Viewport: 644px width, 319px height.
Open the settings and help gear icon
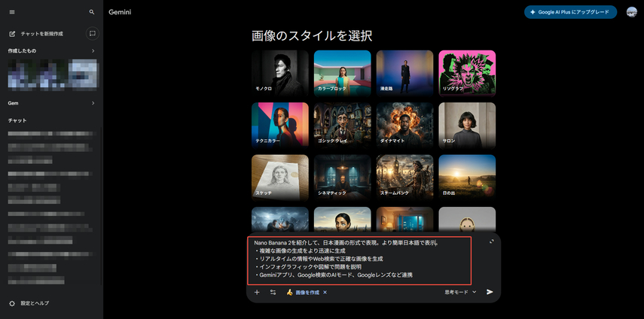pyautogui.click(x=11, y=303)
